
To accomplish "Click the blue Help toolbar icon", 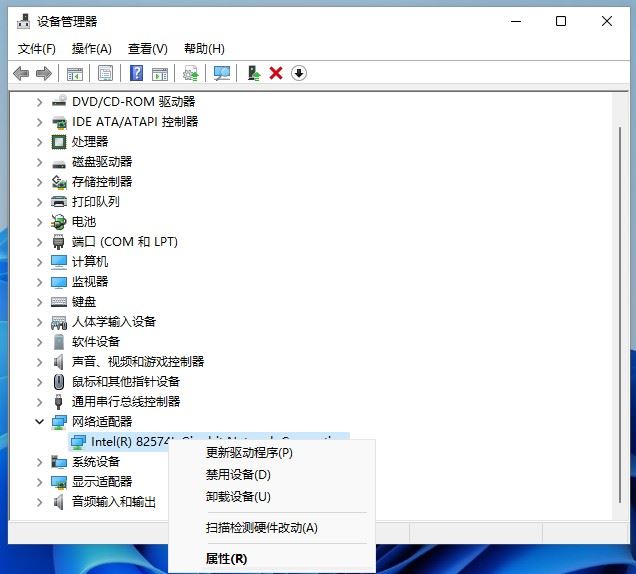I will (x=136, y=73).
